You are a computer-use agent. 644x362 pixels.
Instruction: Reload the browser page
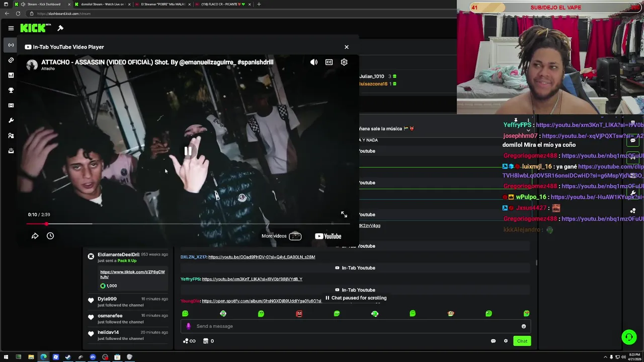point(18,14)
